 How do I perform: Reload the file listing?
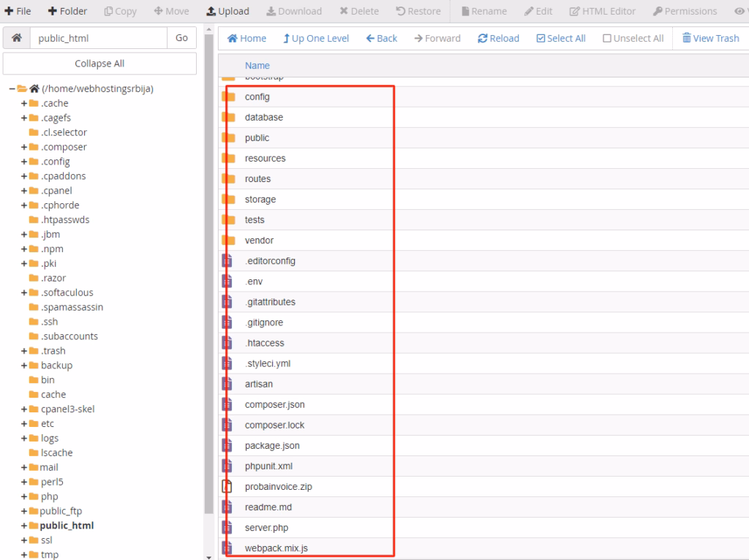point(498,38)
